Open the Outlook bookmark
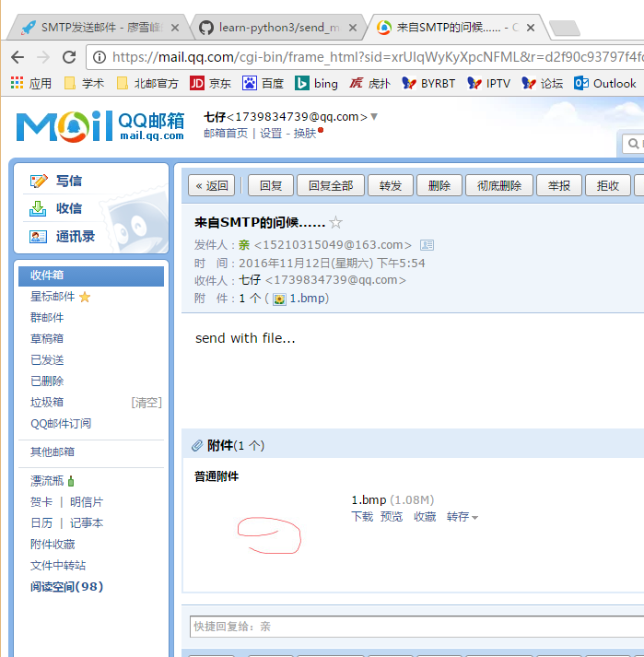The height and width of the screenshot is (657, 644). pyautogui.click(x=604, y=83)
